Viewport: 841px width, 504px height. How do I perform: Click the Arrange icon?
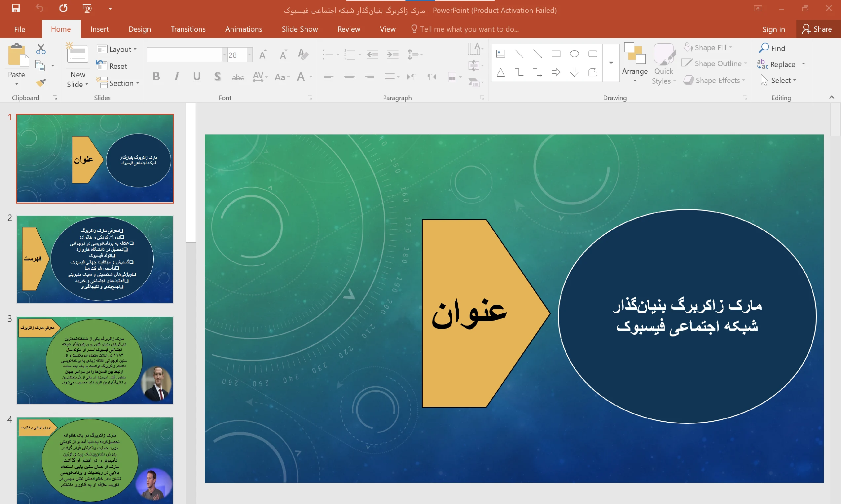634,54
